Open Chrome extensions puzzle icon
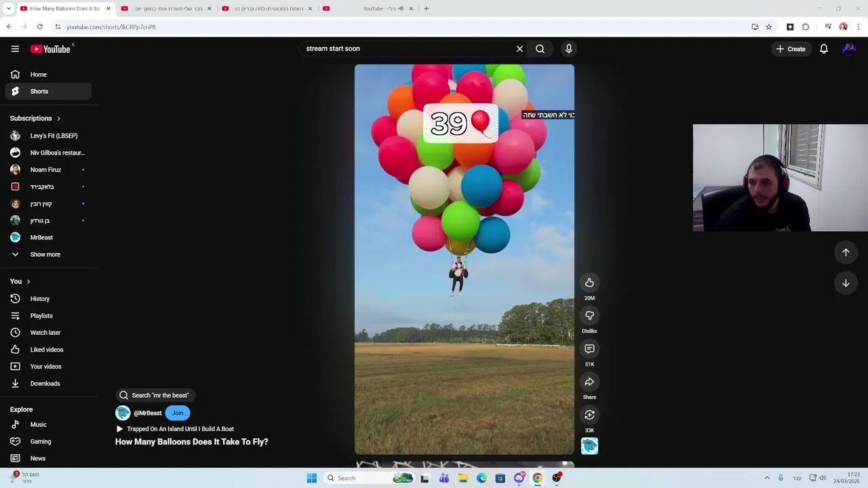 pyautogui.click(x=806, y=27)
